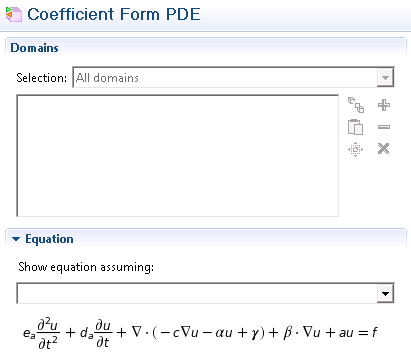Image resolution: width=411 pixels, height=364 pixels.
Task: Open the Show equation assuming dropdown arrow
Action: tap(385, 294)
